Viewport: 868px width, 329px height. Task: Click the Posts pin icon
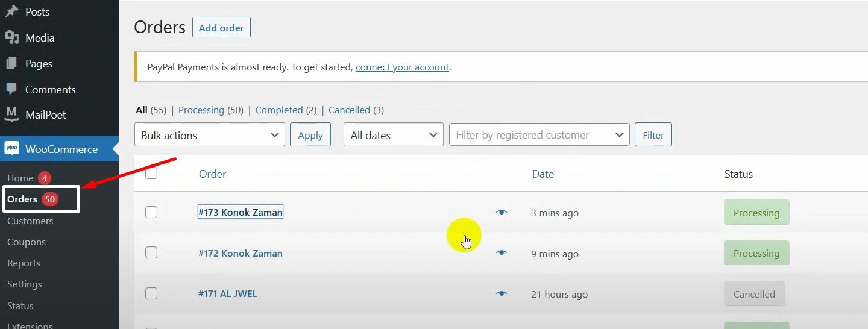coord(12,11)
